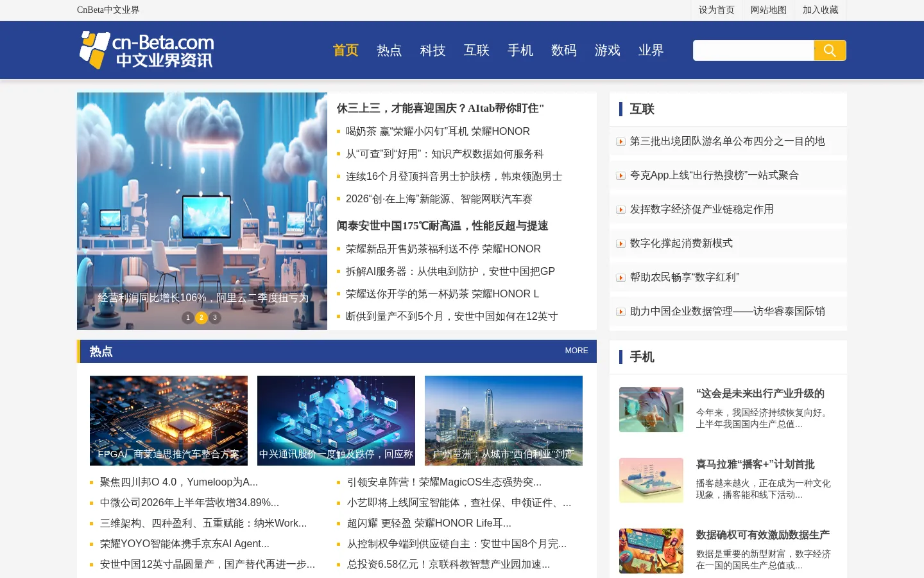924x578 pixels.
Task: Click the 加入收藏 link
Action: (821, 10)
